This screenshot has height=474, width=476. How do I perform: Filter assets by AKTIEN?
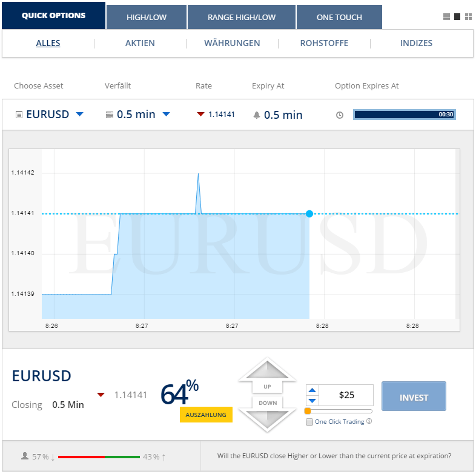[x=140, y=43]
